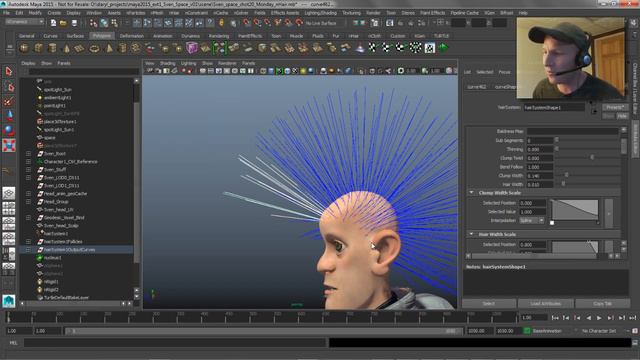Expand hairSystem1Follicles in Outliner
The height and width of the screenshot is (360, 640).
28,242
